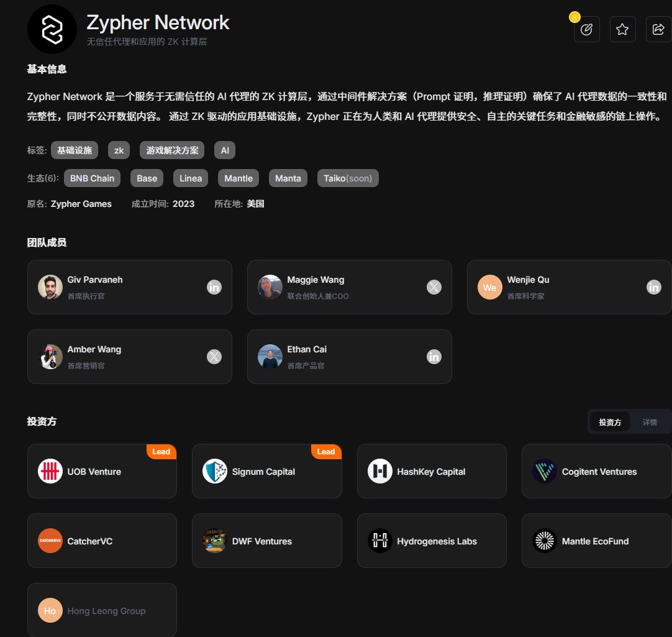Click the 美国 location value
This screenshot has height=637, width=672.
tap(255, 204)
